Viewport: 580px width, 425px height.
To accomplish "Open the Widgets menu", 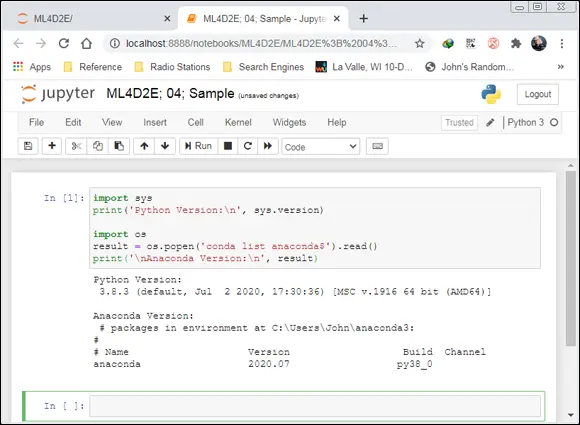I will click(x=289, y=122).
